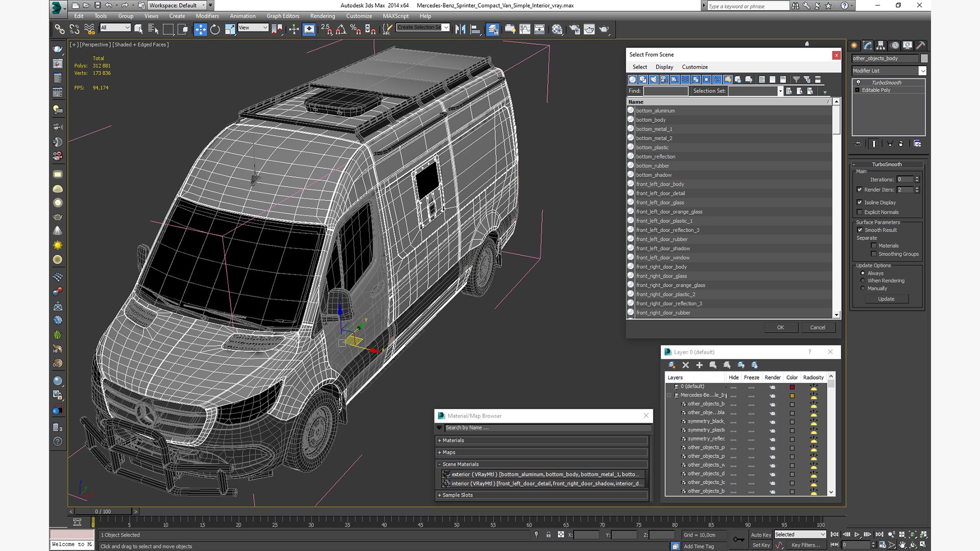Click Play Animation button

pos(857,534)
